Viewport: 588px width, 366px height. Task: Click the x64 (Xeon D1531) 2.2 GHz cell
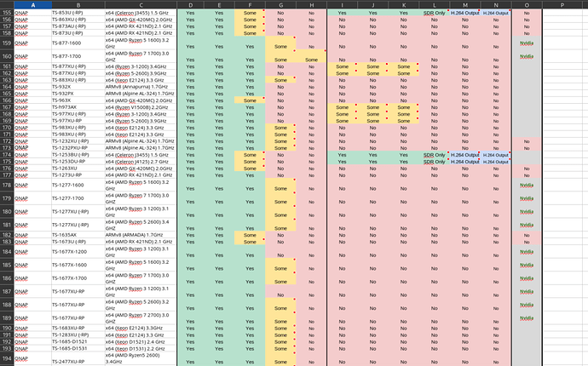(141, 348)
